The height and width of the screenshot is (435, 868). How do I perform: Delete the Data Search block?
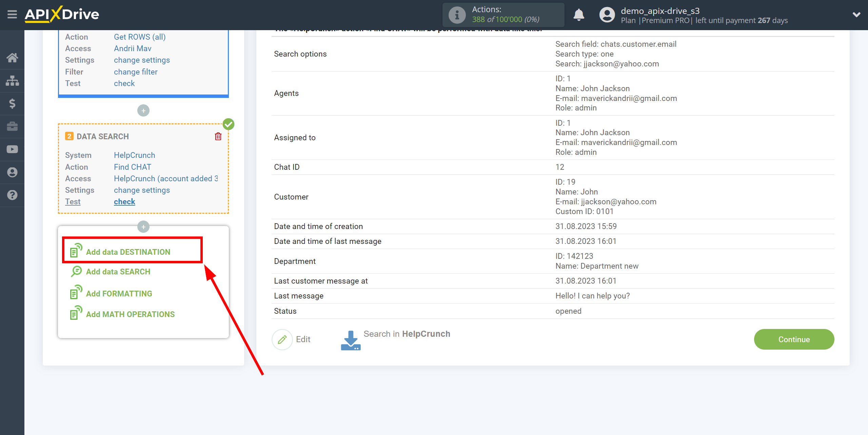click(218, 137)
